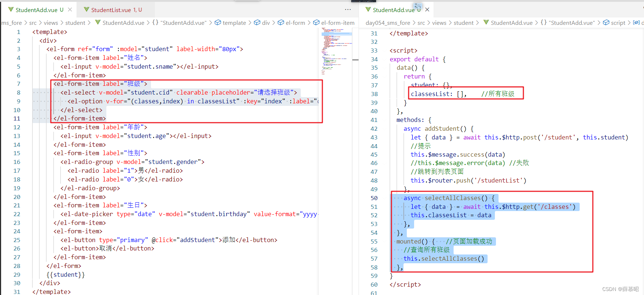
Task: Click the el-option v-for classesList line
Action: (x=193, y=101)
